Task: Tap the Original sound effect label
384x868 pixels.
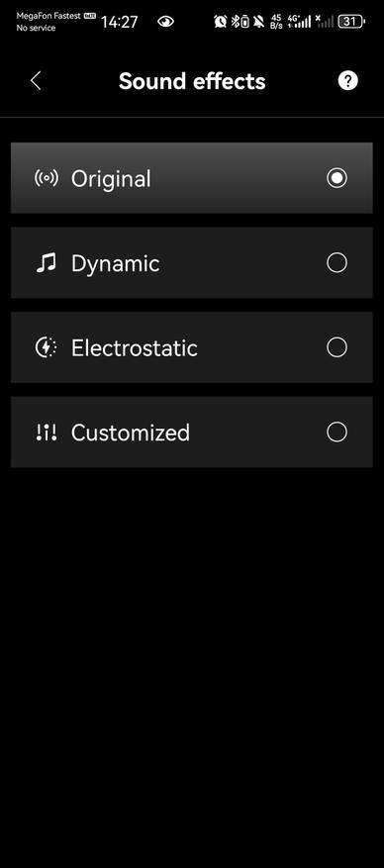Action: point(111,179)
